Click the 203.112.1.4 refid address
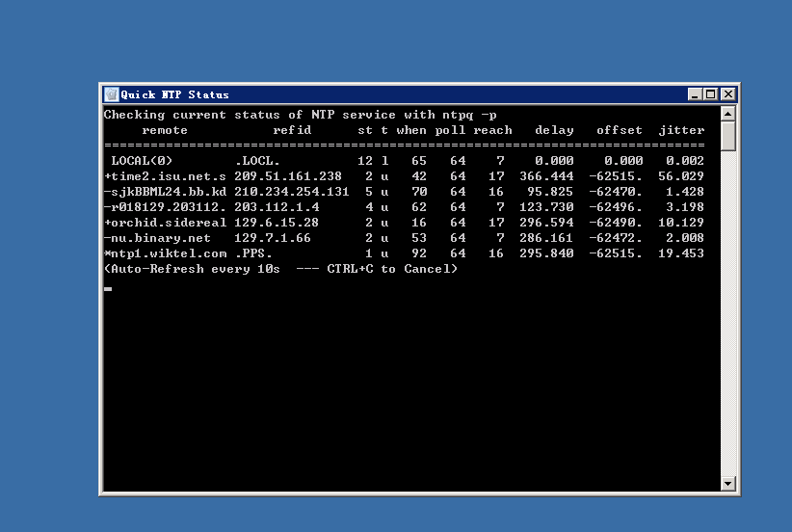This screenshot has width=792, height=532. point(277,207)
